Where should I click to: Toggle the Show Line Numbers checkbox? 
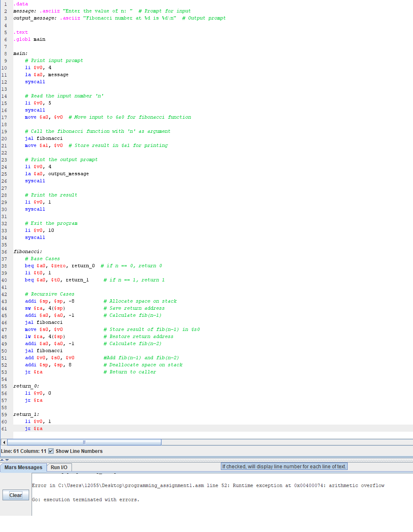coord(52,451)
